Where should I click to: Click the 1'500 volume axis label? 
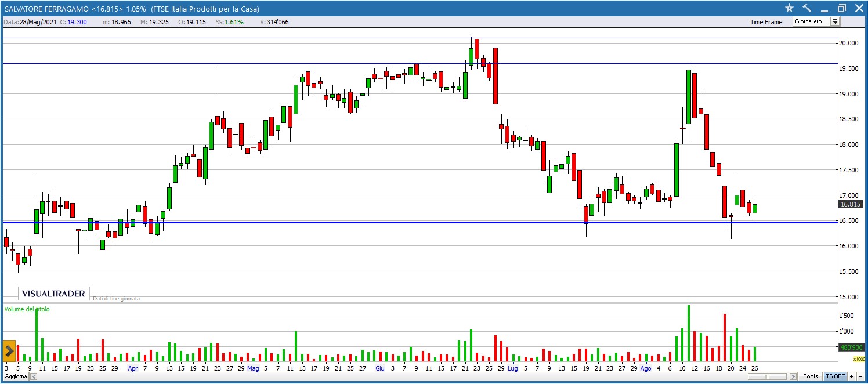(x=848, y=316)
